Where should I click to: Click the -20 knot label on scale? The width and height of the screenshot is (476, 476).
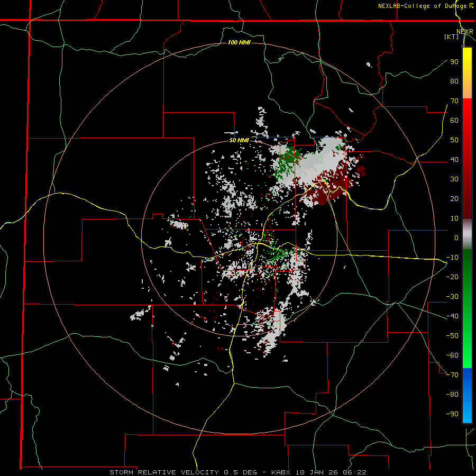452,277
